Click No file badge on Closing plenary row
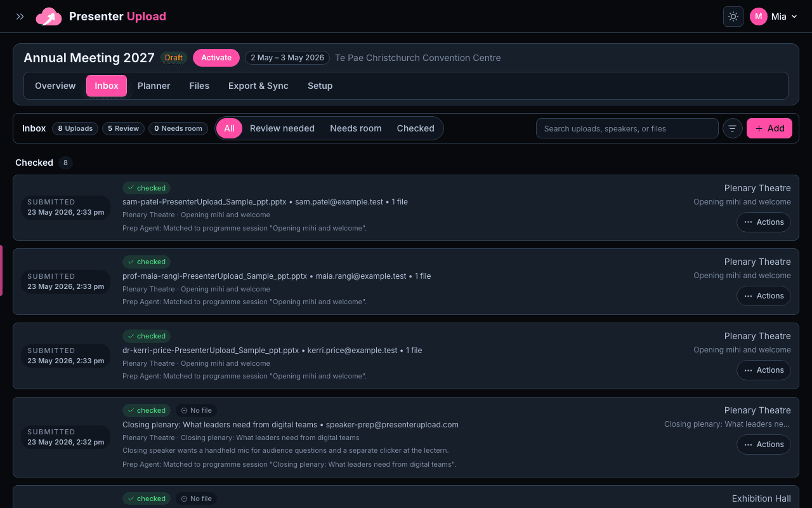 tap(197, 410)
